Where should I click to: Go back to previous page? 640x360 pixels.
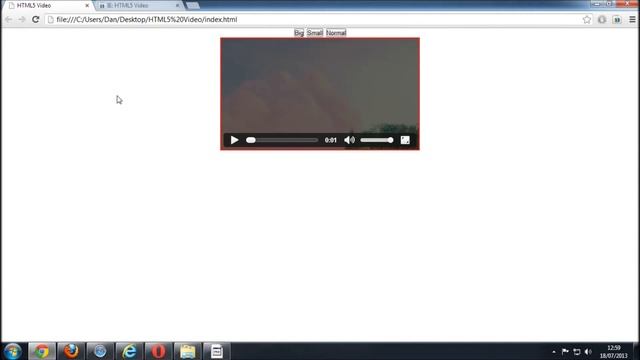coord(9,19)
